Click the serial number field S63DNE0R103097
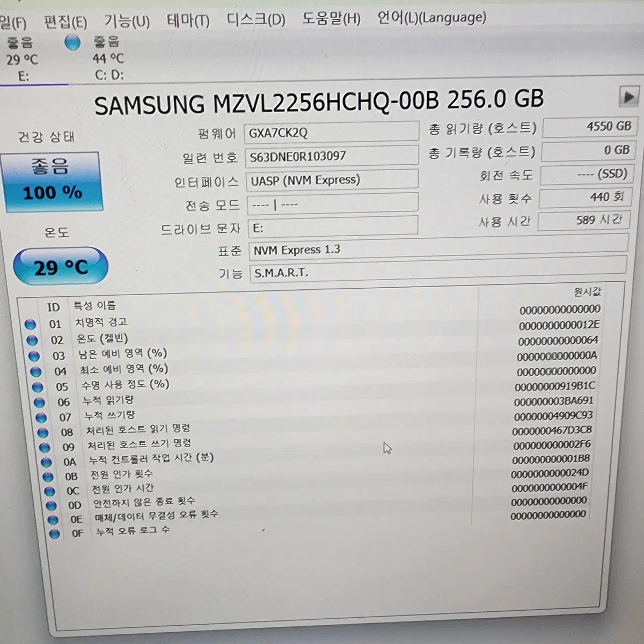This screenshot has width=644, height=644. 332,156
